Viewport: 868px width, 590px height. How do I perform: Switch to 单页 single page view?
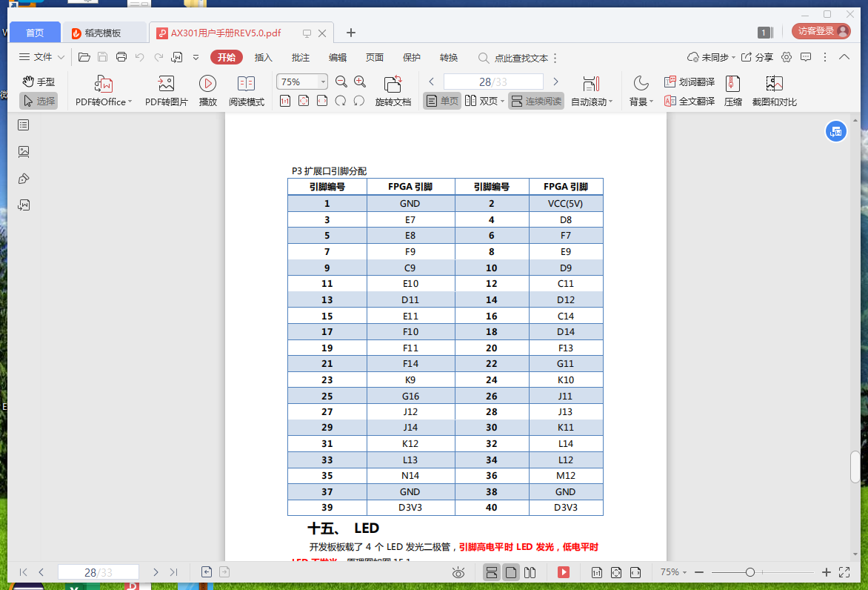click(444, 100)
